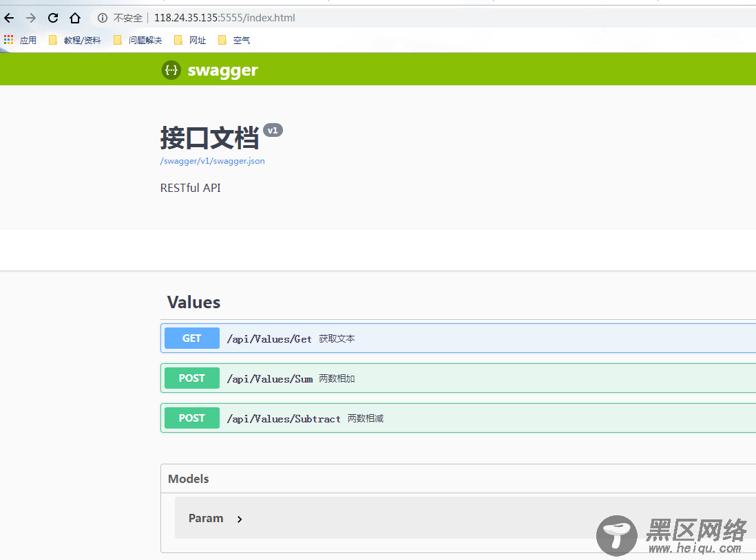Image resolution: width=756 pixels, height=560 pixels.
Task: Click the POST badge for Subtract
Action: [192, 418]
